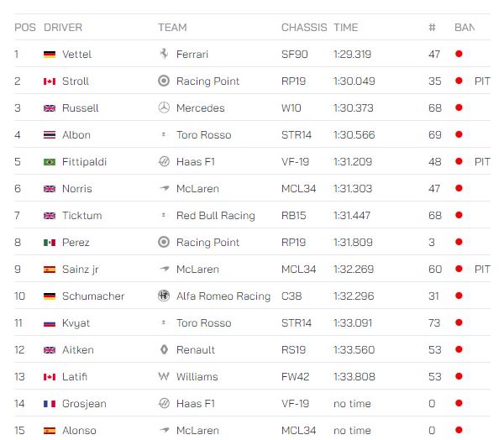The image size is (504, 440).
Task: Click the PIT label in Sainz jr's row
Action: (x=482, y=269)
